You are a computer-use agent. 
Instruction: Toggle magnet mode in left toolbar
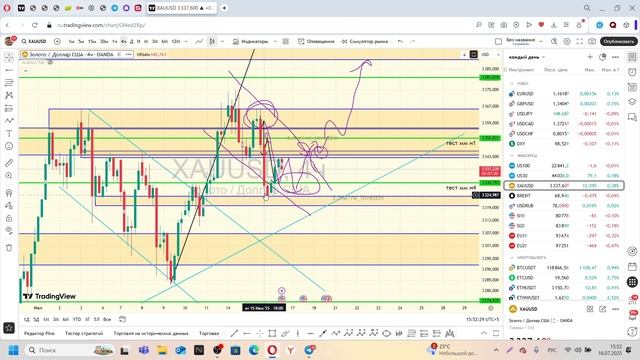click(x=9, y=193)
